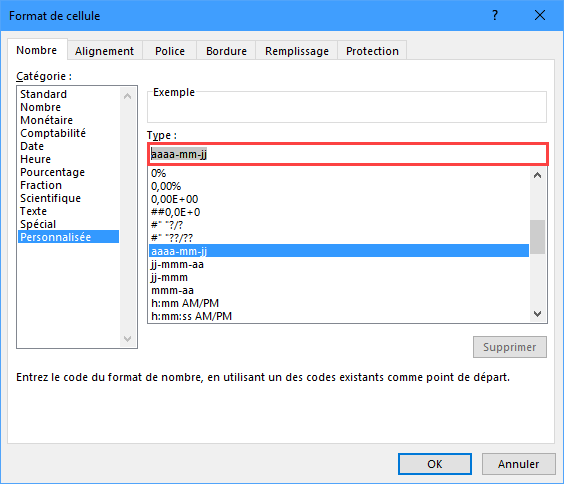This screenshot has height=484, width=564.
Task: Select the mmm-aa format code
Action: click(x=339, y=290)
